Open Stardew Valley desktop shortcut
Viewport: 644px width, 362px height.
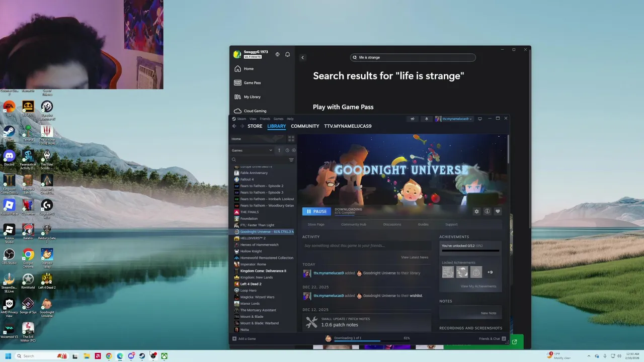coord(47,256)
